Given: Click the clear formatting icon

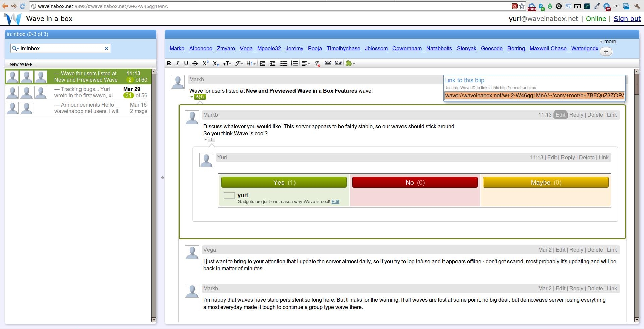Looking at the screenshot, I should [317, 63].
